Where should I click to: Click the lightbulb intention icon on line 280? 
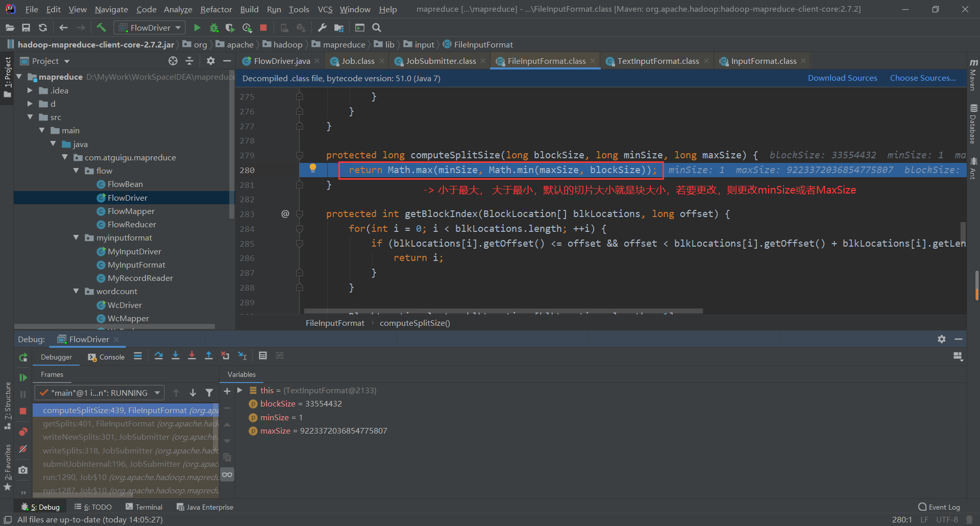pyautogui.click(x=313, y=168)
